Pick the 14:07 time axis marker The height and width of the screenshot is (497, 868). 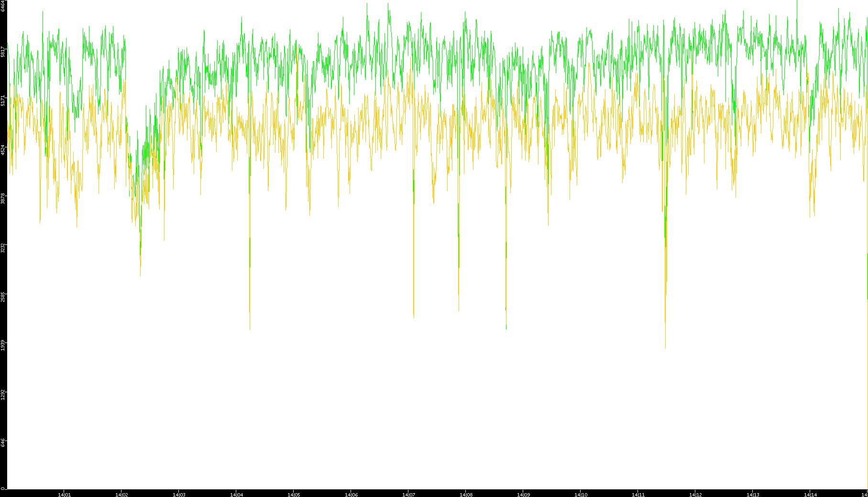point(408,495)
